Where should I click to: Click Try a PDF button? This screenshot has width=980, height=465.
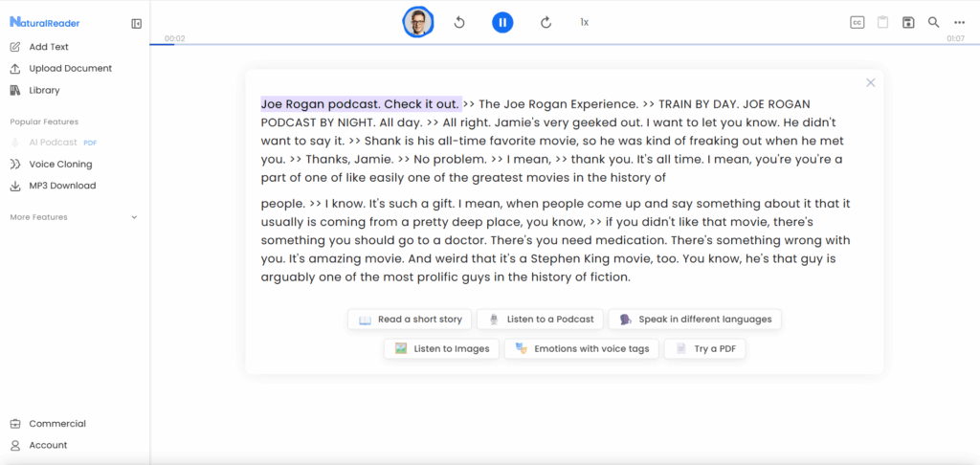705,348
